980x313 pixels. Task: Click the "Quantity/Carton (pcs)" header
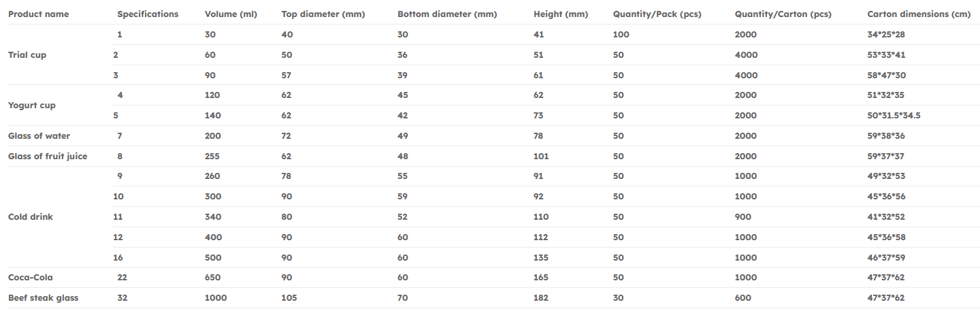783,14
